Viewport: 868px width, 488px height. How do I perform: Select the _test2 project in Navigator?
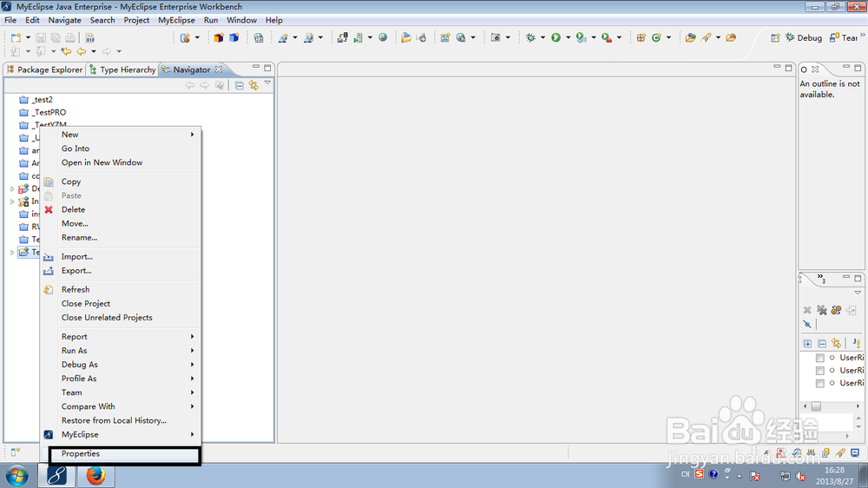[x=36, y=100]
